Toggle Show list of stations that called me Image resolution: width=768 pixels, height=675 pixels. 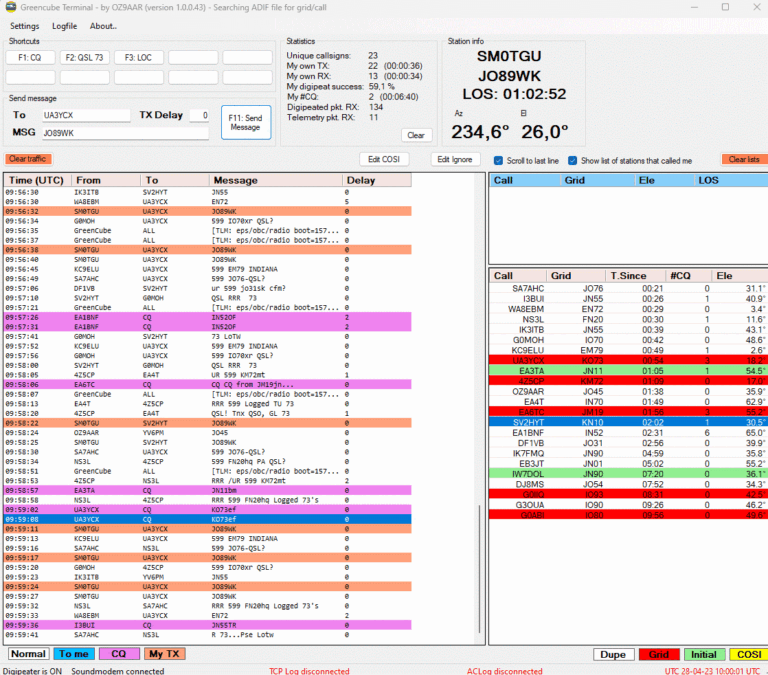(573, 160)
